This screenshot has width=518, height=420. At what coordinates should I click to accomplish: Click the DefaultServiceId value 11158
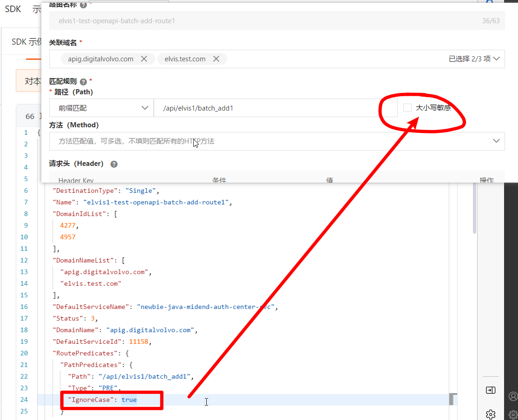(139, 341)
